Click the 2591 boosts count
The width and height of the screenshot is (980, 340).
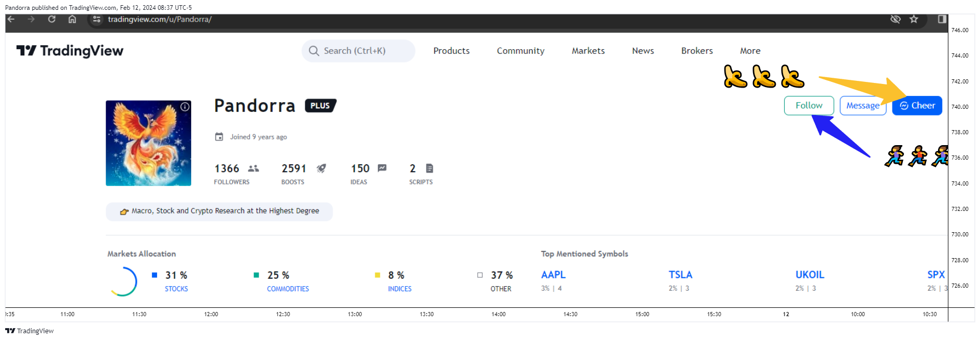(x=294, y=168)
